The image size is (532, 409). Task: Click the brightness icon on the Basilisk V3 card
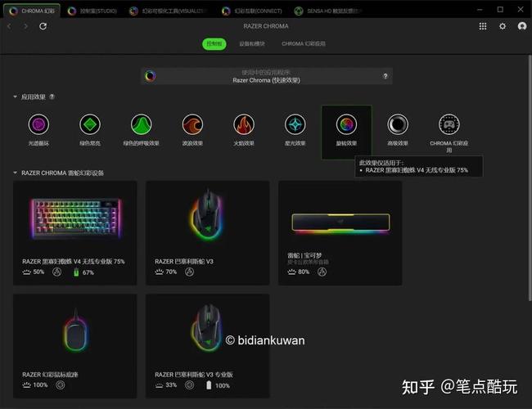point(159,272)
